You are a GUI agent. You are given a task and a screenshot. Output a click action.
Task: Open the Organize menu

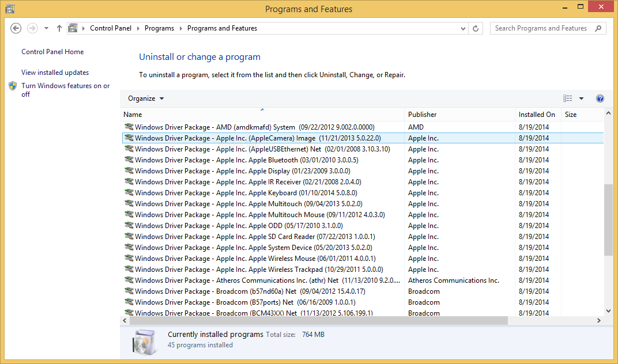146,98
